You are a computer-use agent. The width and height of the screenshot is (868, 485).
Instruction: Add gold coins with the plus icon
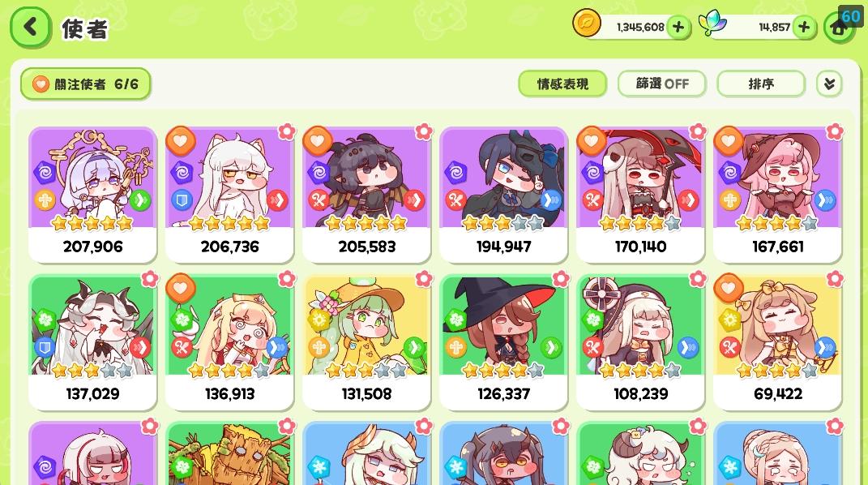[678, 27]
